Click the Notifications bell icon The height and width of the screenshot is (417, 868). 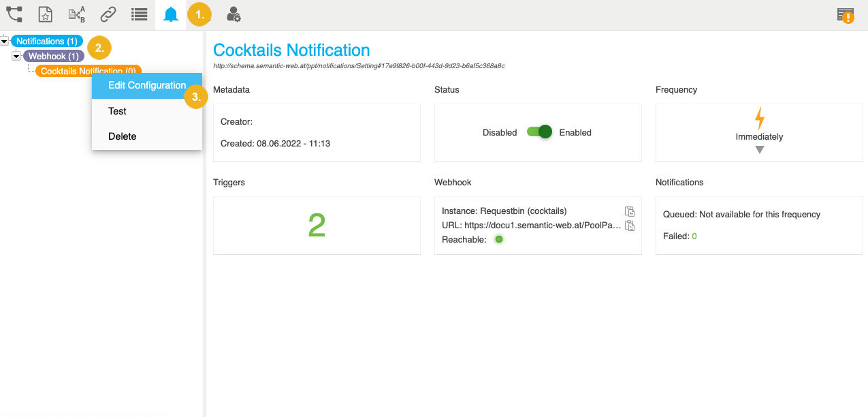[170, 14]
